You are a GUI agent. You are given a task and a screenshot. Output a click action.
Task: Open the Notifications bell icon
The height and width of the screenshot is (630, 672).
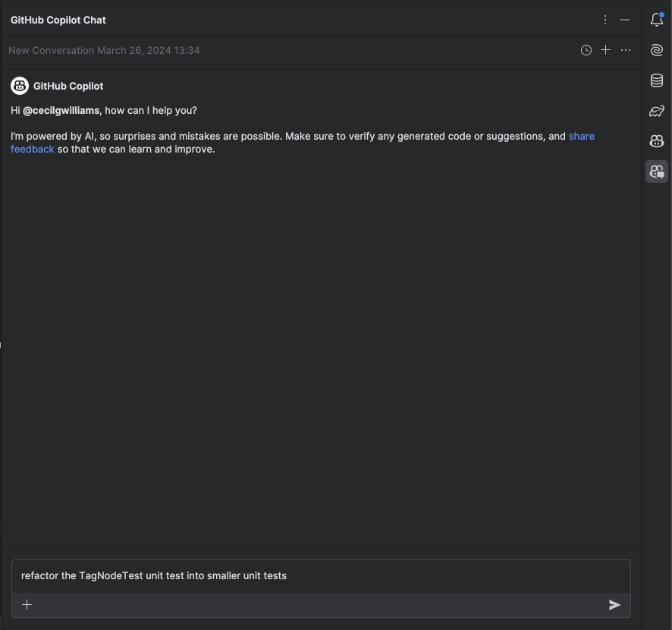657,19
